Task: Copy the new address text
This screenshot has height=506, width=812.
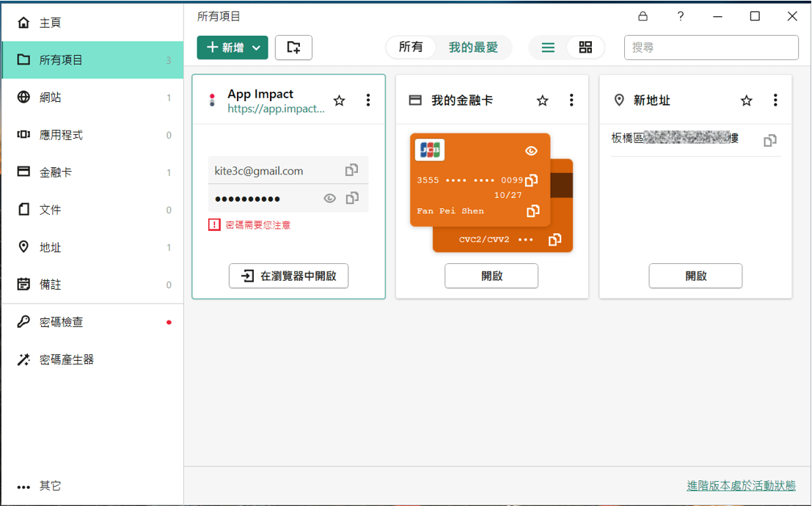Action: click(x=769, y=140)
